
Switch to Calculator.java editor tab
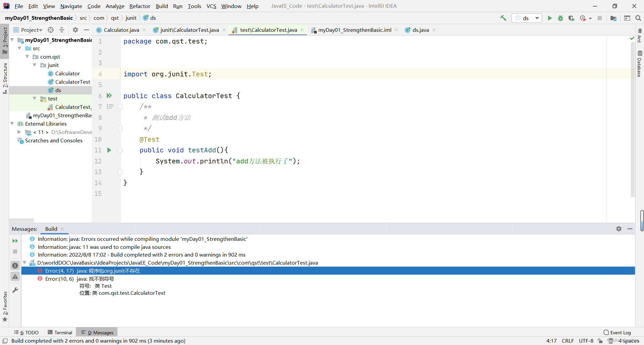point(121,30)
